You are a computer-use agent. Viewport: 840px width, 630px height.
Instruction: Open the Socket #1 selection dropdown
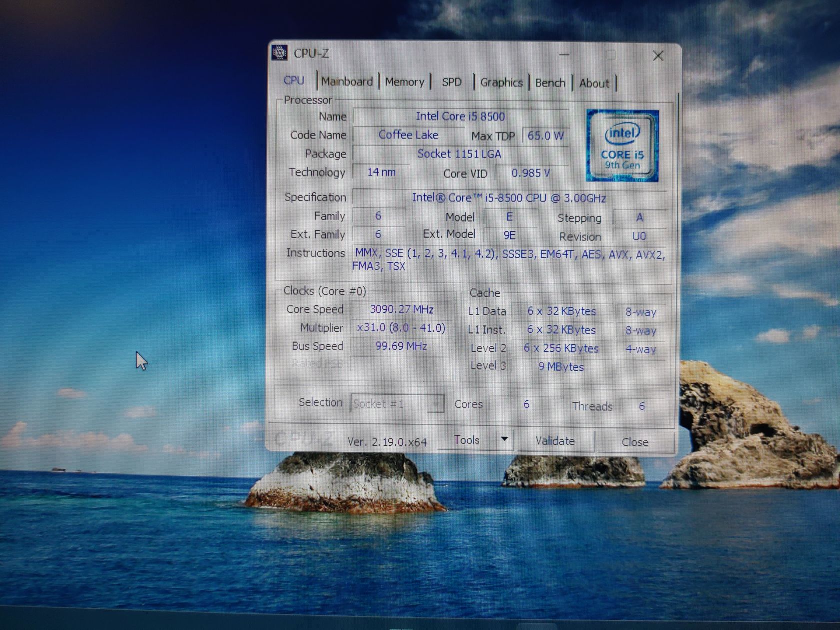[397, 404]
